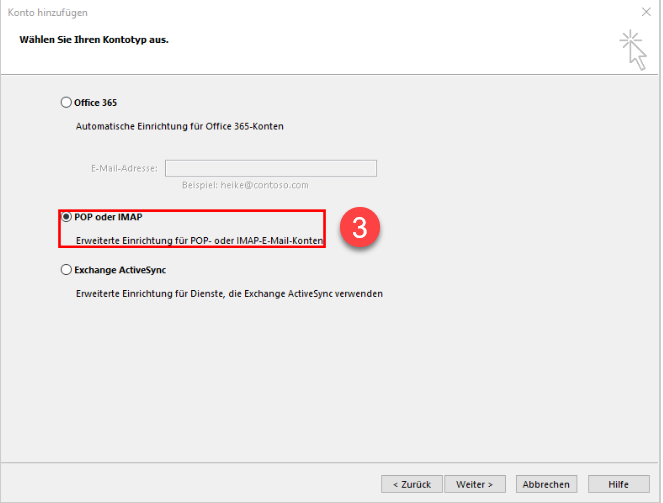
Task: Click the 'Beispiel: heike@contoso.com' hint text
Action: (x=244, y=185)
